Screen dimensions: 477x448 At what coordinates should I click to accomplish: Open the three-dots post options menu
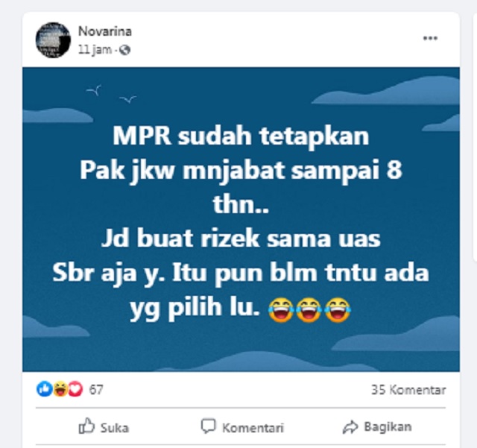tap(430, 38)
